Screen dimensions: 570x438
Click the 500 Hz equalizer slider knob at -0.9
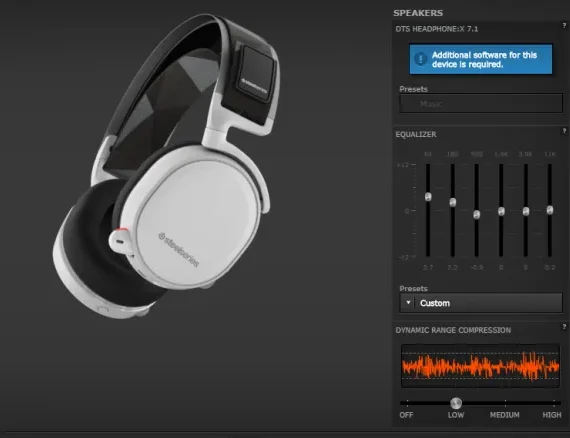point(477,214)
